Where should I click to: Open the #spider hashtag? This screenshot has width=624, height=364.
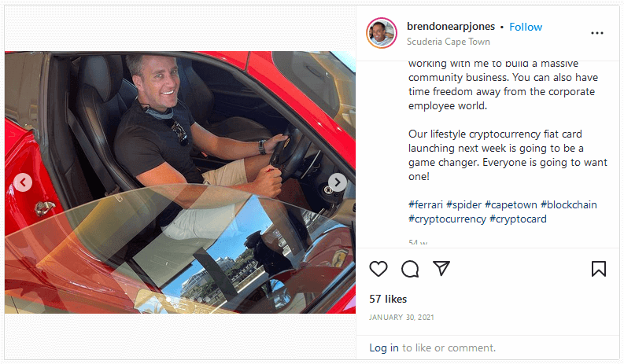463,204
